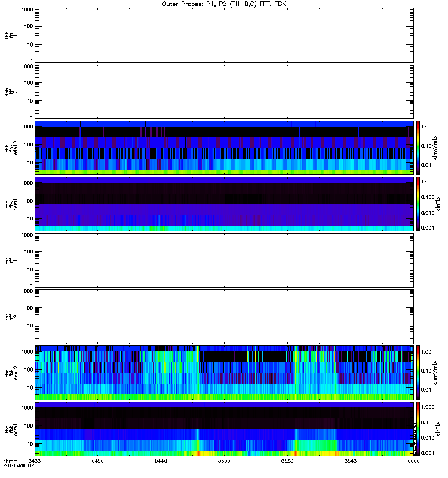Click the thb fbk scm1 y-axis title
Viewport: 448px width, 478px height.
tap(11, 204)
